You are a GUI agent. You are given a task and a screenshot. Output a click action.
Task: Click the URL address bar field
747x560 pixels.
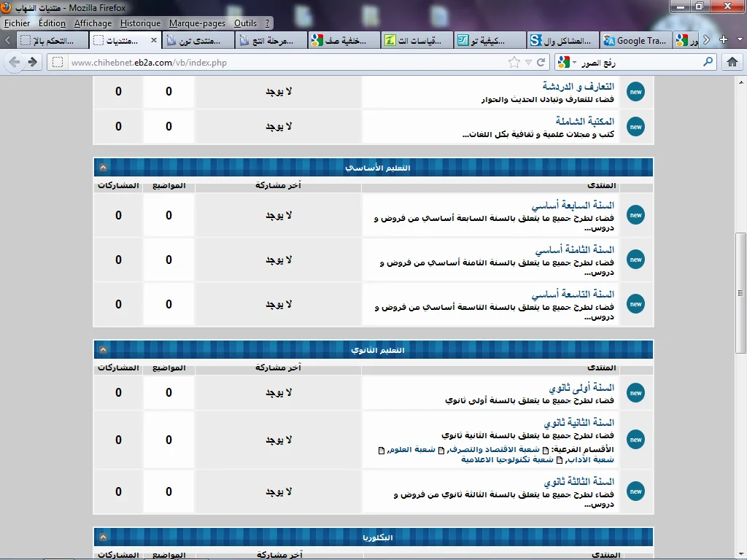pyautogui.click(x=285, y=63)
